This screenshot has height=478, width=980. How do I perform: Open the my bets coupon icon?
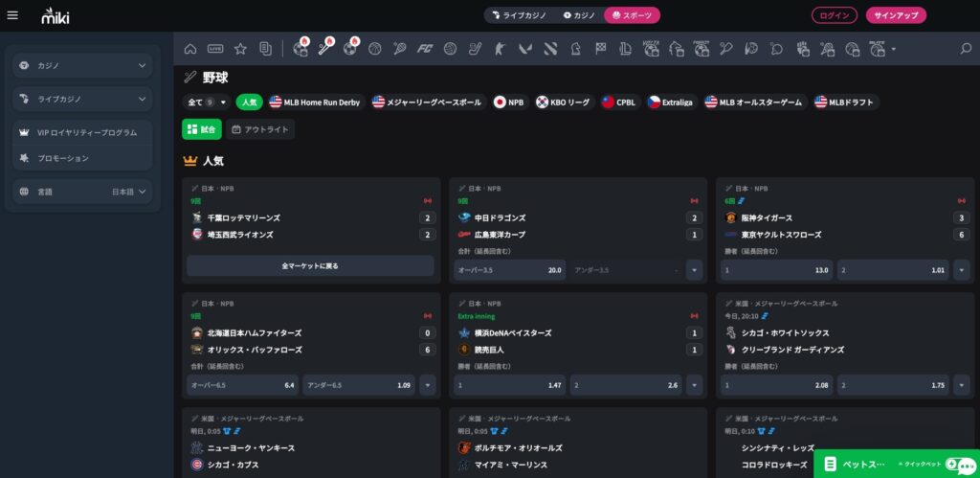point(266,49)
